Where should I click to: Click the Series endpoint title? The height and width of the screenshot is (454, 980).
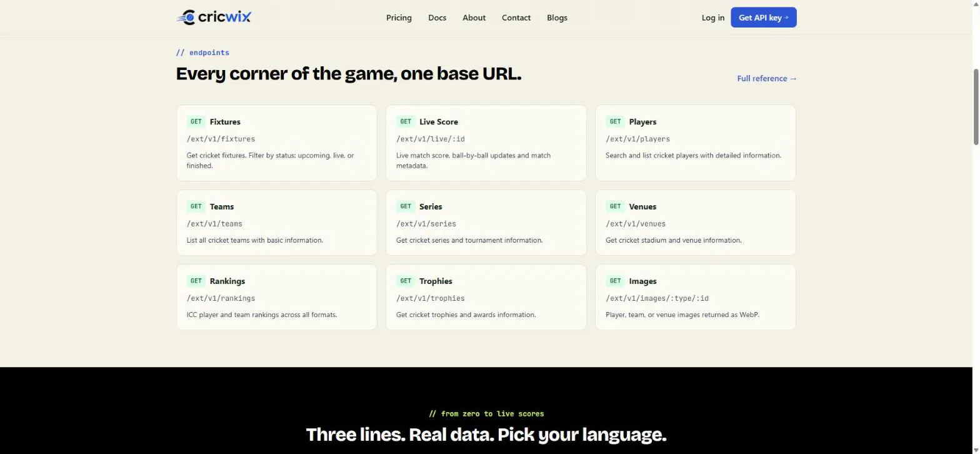[x=431, y=206]
